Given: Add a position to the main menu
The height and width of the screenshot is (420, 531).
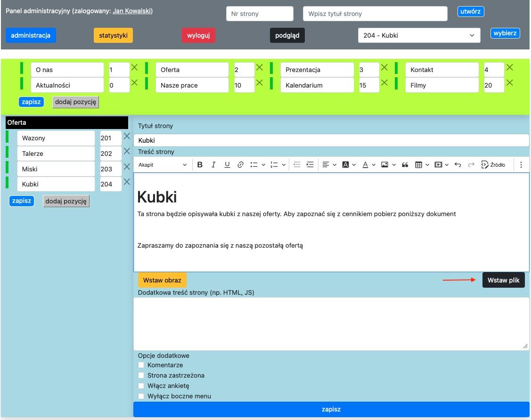Looking at the screenshot, I should 75,102.
